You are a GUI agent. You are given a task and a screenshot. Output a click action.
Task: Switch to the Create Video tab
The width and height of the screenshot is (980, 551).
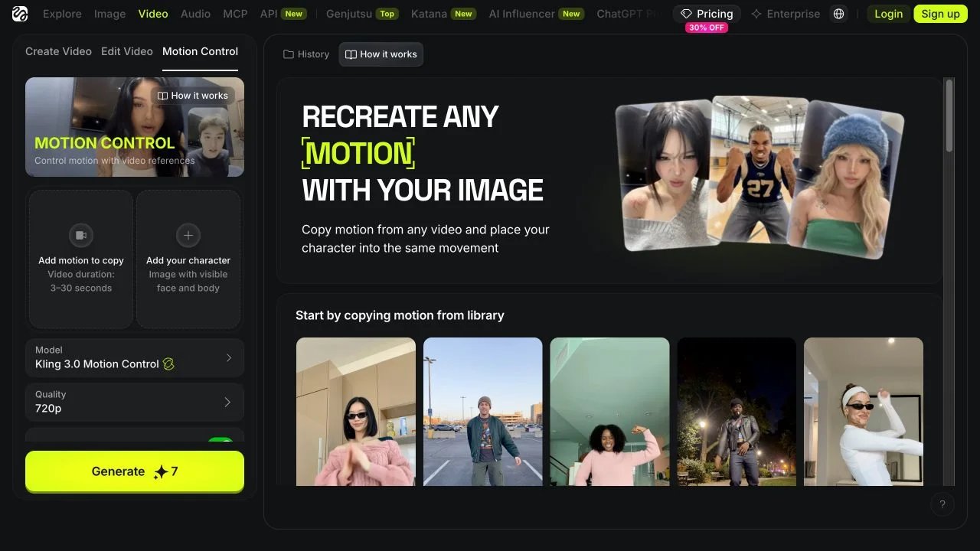[x=58, y=51]
